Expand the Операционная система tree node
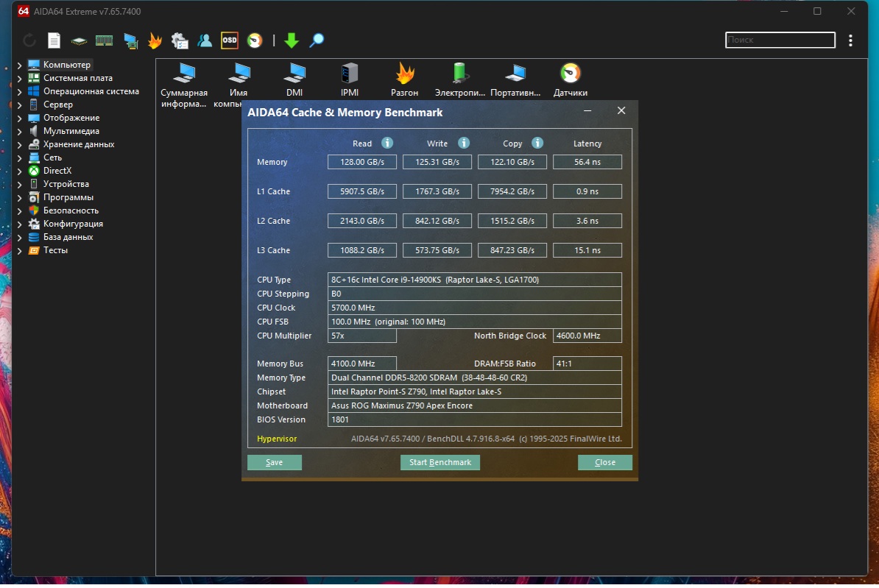 coord(20,91)
